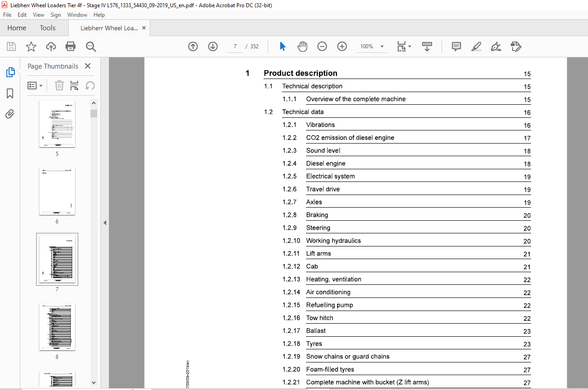Image resolution: width=588 pixels, height=390 pixels.
Task: Click the Tow hitch contents entry
Action: click(x=320, y=318)
